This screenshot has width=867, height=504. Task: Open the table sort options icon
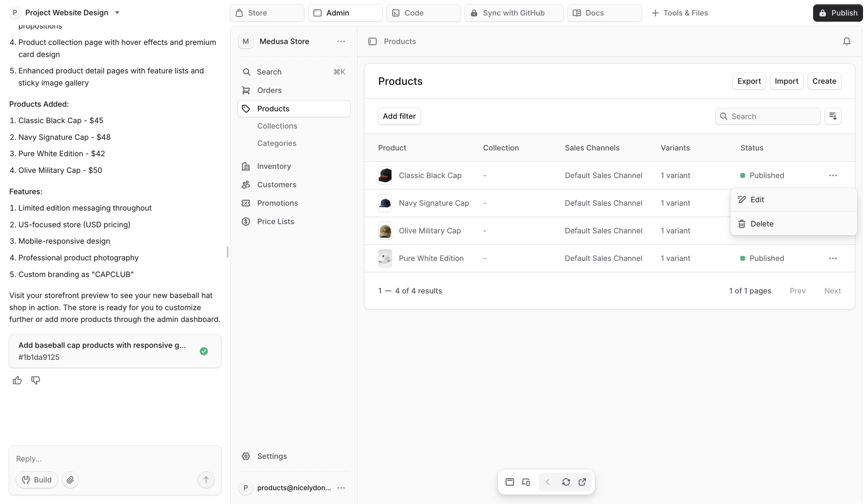(x=833, y=116)
